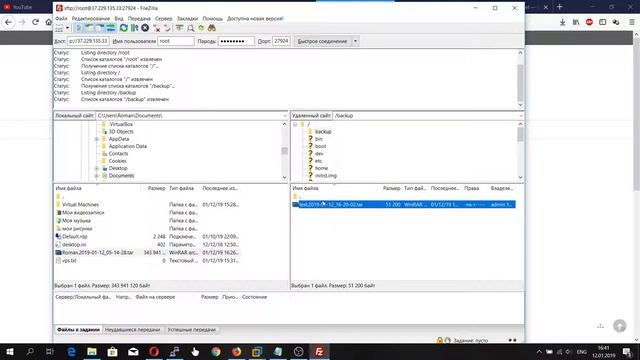Open Google Chrome from the taskbar
Viewport: 640px width, 360px height.
(216, 351)
